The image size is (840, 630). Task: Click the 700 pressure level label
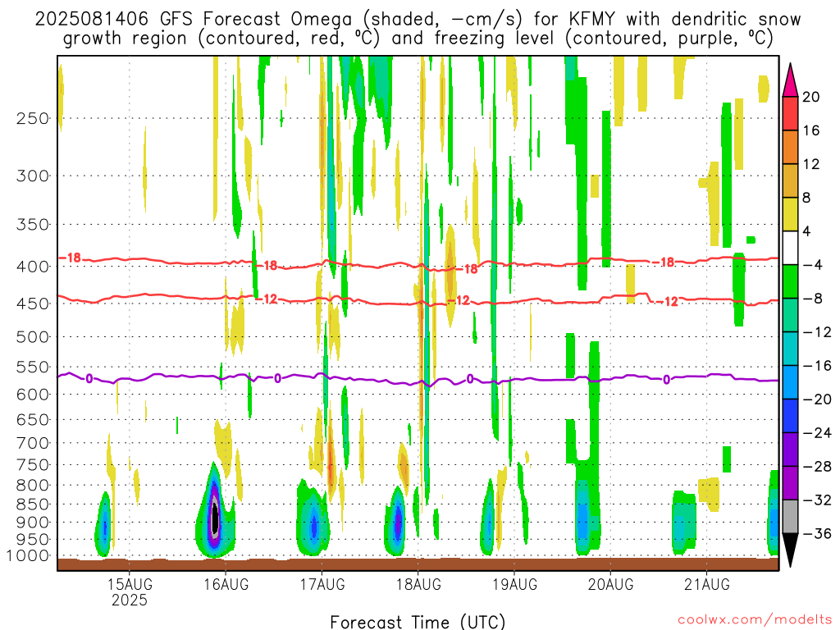(33, 443)
